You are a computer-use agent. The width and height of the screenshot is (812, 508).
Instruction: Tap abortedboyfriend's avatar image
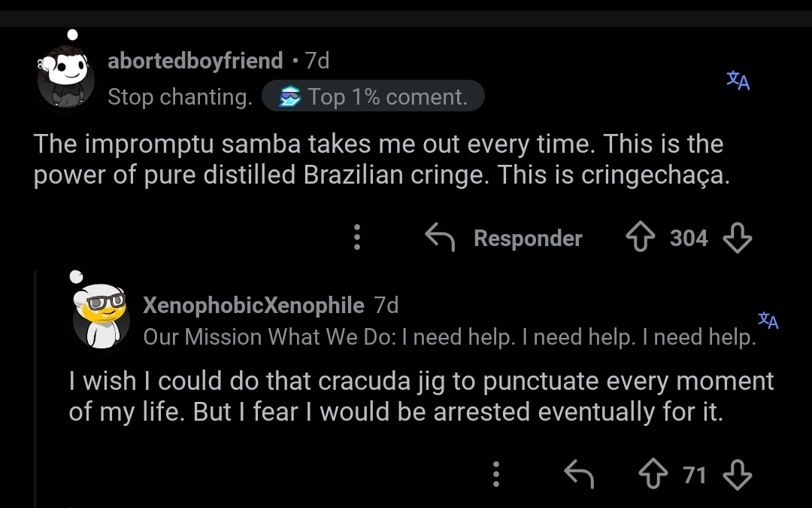point(66,78)
